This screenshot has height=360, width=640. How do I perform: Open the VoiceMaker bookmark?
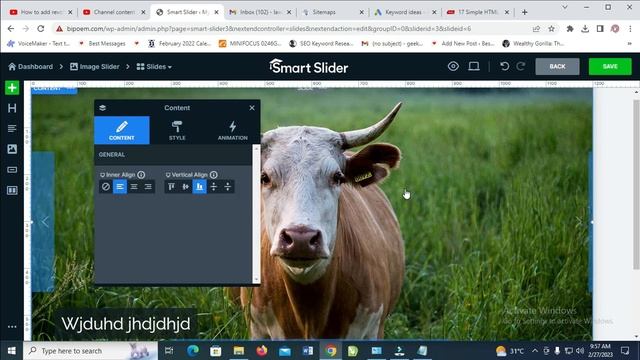(39, 43)
